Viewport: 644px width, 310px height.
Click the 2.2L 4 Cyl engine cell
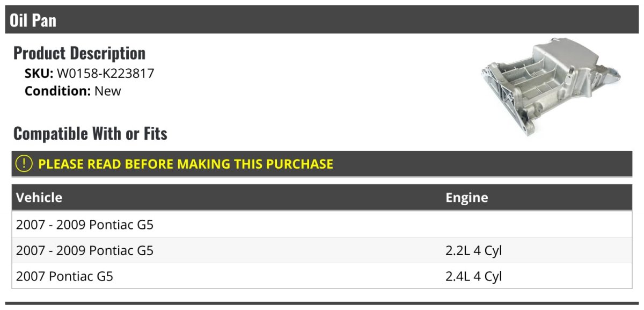474,250
